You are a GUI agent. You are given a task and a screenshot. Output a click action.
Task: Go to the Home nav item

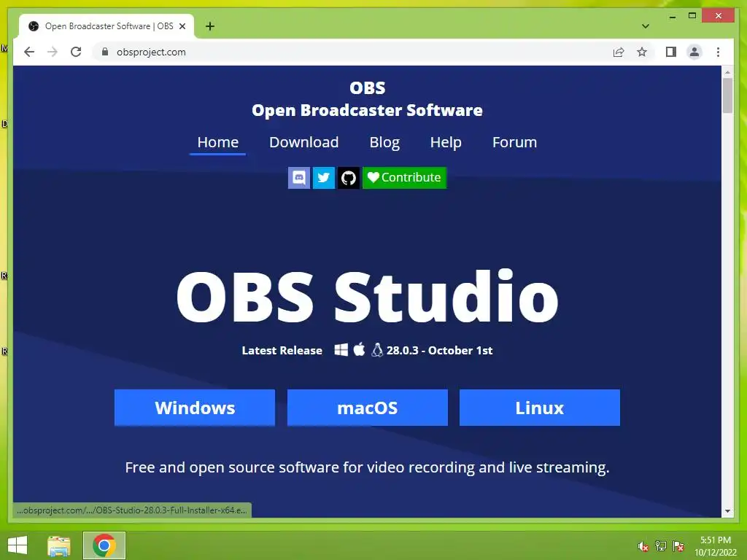(217, 142)
